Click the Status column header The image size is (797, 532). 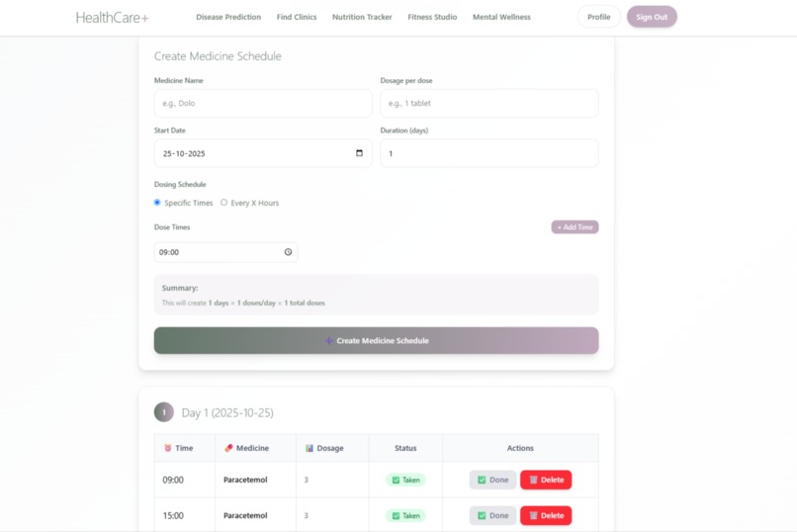pos(405,448)
